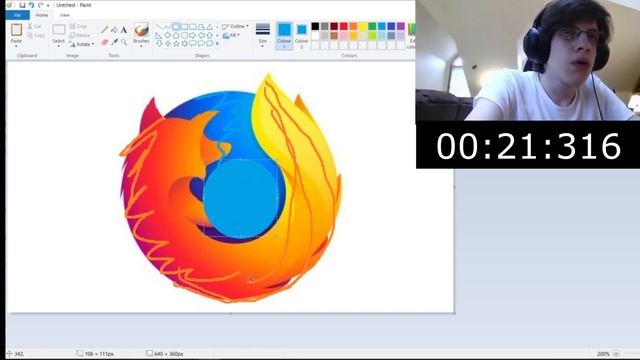Viewport: 640px width, 360px height.
Task: Choose the Curve shape
Action: 167,27
